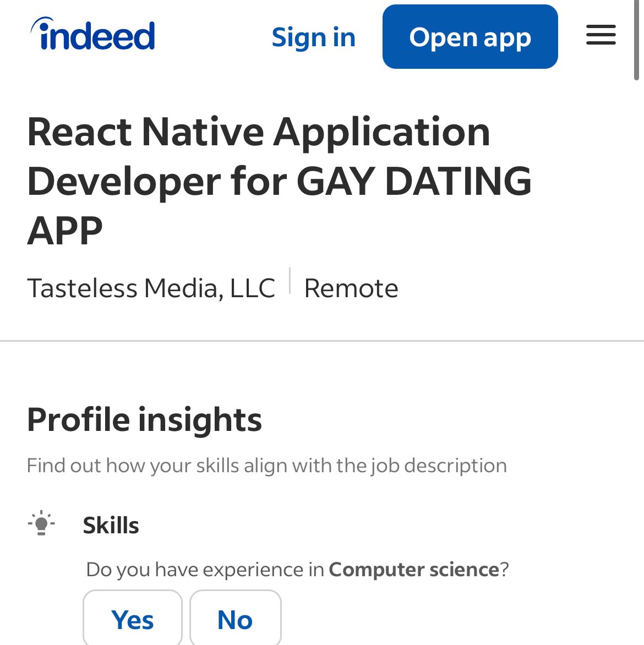Select the Tasteless Media, LLC company name
The height and width of the screenshot is (645, 644).
point(151,288)
